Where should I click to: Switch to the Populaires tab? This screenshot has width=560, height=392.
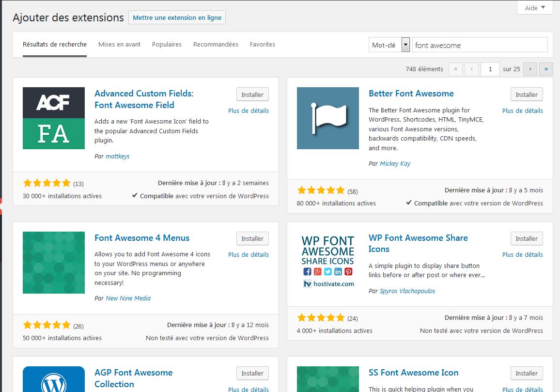coord(167,45)
